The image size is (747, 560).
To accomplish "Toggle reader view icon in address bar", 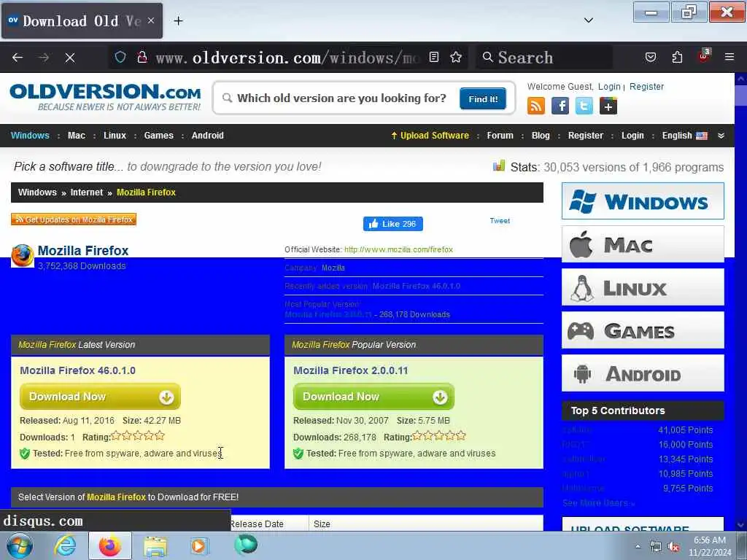I will point(433,58).
